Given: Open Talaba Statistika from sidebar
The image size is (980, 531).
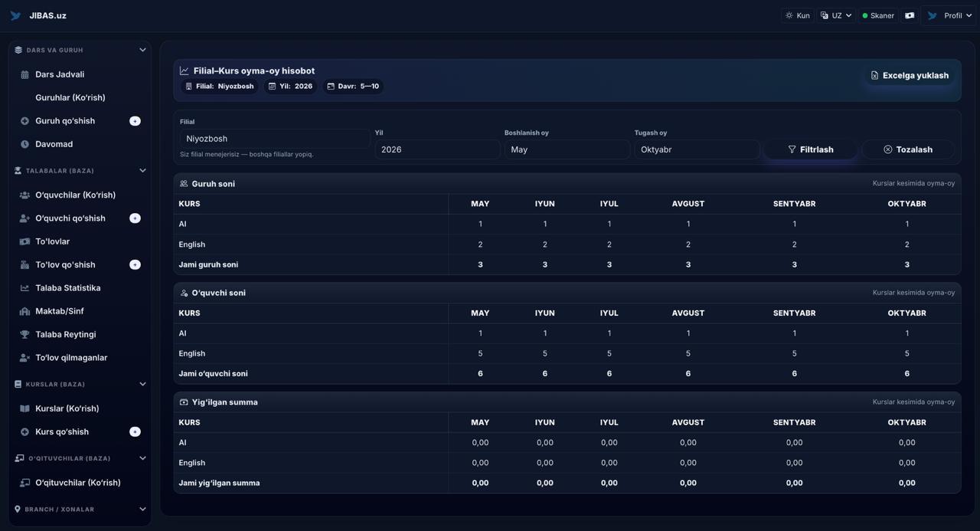Looking at the screenshot, I should (67, 288).
